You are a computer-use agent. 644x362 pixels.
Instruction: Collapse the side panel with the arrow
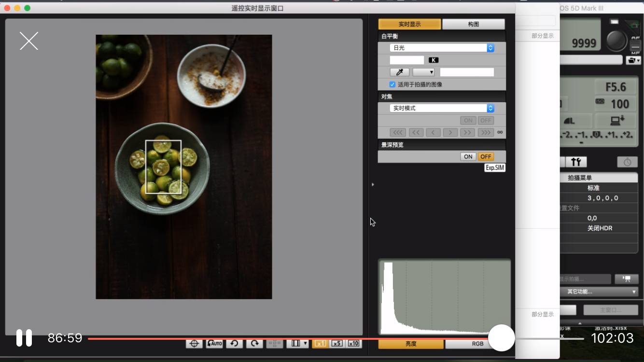click(x=373, y=184)
